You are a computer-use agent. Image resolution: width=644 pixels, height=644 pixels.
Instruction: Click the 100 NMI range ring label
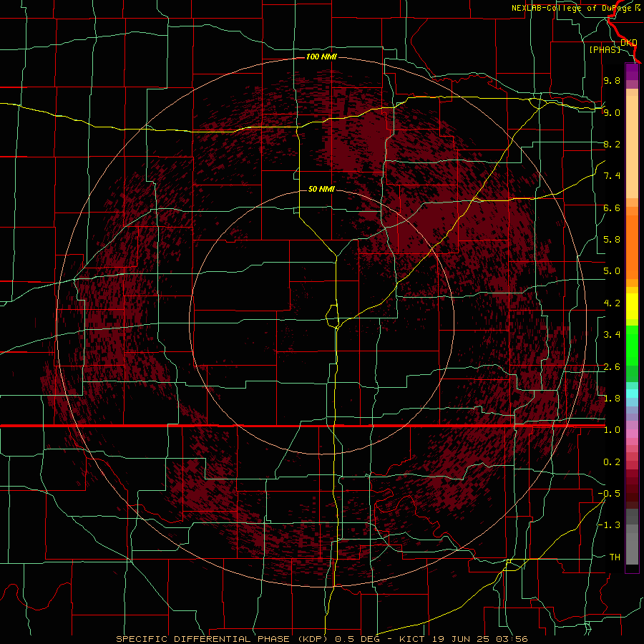point(321,57)
